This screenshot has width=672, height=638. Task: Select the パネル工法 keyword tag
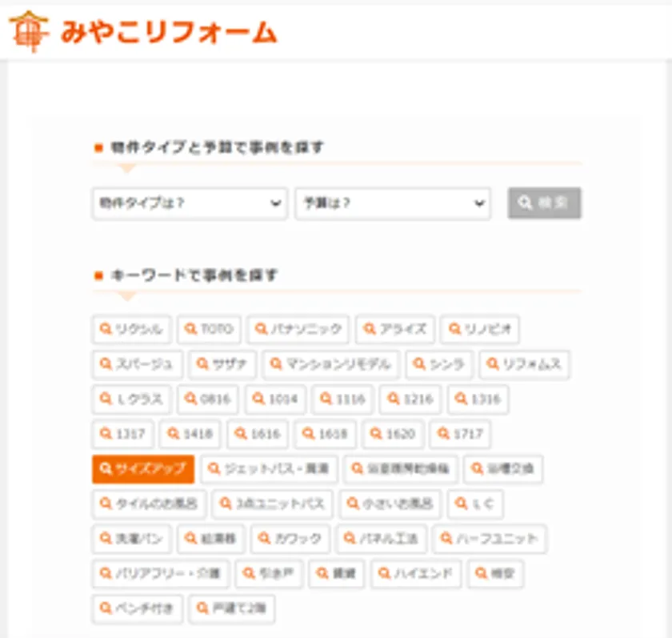point(381,539)
